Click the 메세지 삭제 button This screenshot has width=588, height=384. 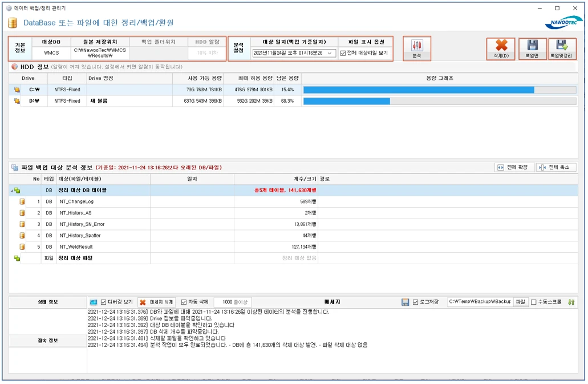pos(157,302)
